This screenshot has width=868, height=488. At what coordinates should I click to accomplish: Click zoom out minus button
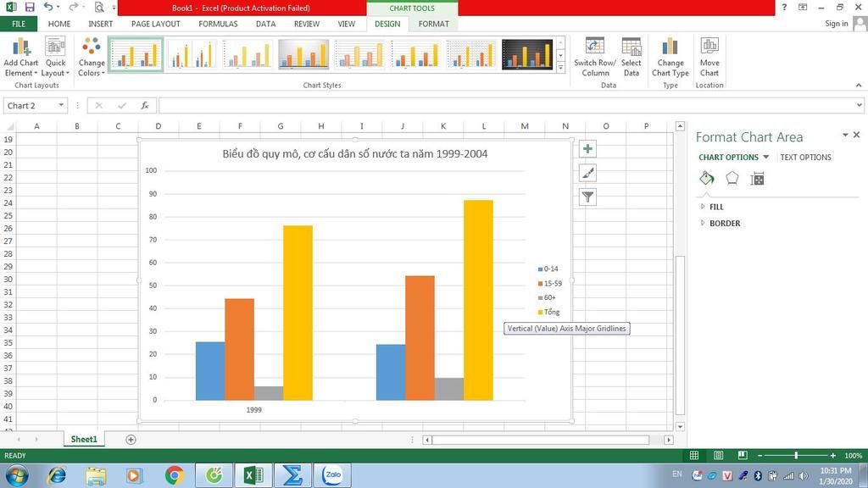click(x=760, y=455)
